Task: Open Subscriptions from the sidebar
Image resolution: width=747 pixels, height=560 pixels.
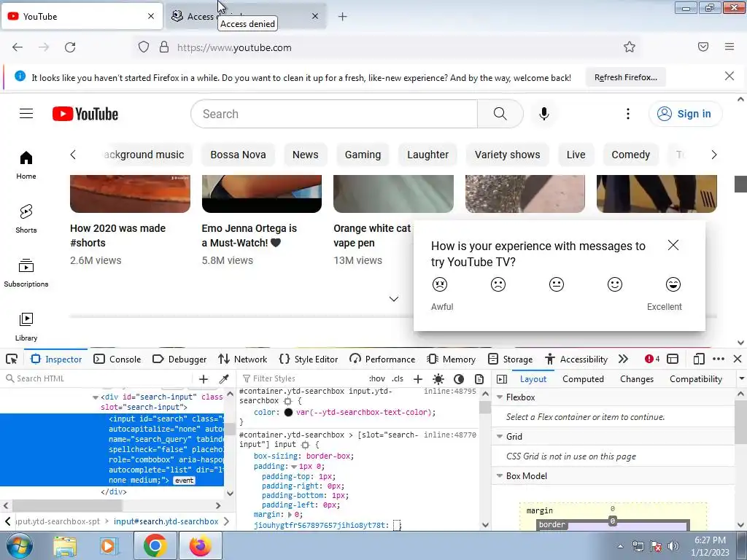Action: click(26, 273)
